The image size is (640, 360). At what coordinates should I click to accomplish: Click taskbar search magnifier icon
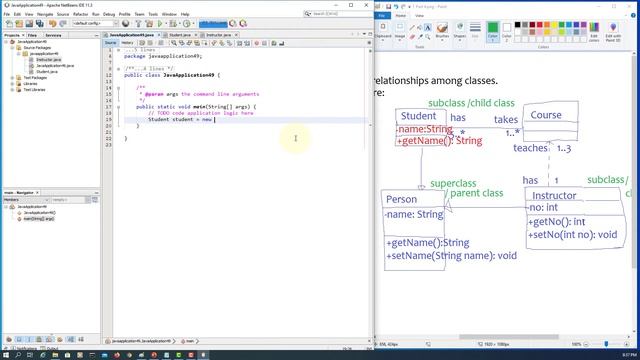tap(18, 355)
